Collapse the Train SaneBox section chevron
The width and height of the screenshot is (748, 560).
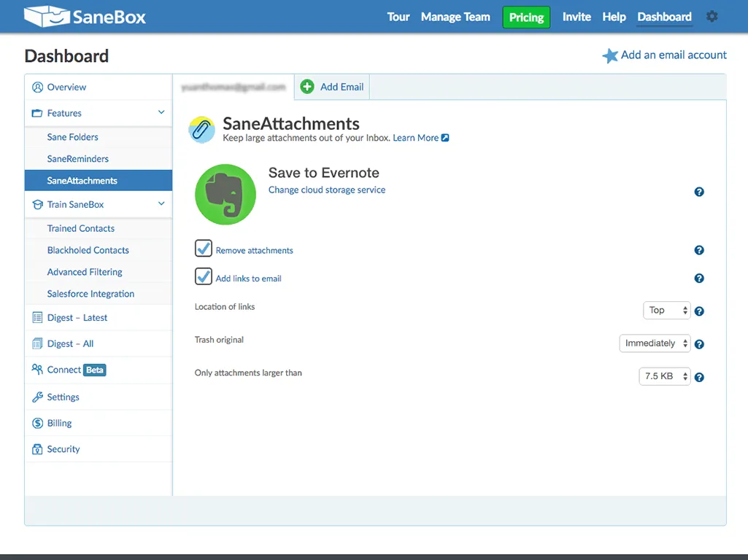pos(161,203)
